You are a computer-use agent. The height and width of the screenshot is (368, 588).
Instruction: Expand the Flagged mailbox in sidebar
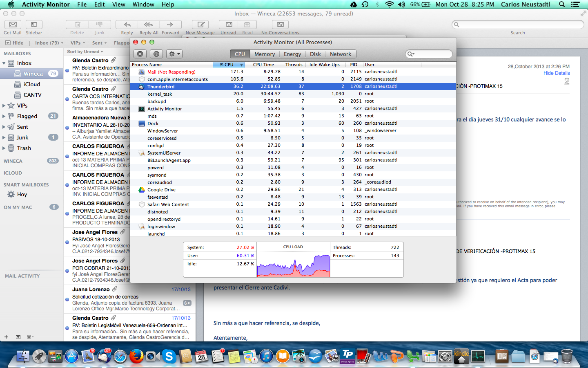pos(4,117)
